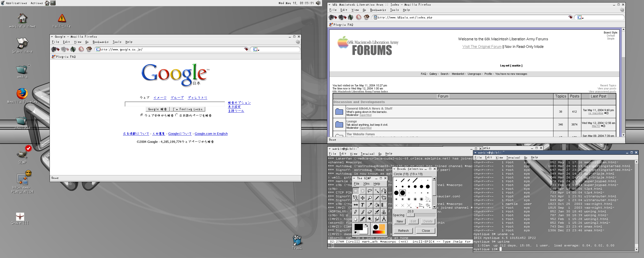644x258 pixels.
Task: Select the Dodge and Burn tool
Action: 370,219
